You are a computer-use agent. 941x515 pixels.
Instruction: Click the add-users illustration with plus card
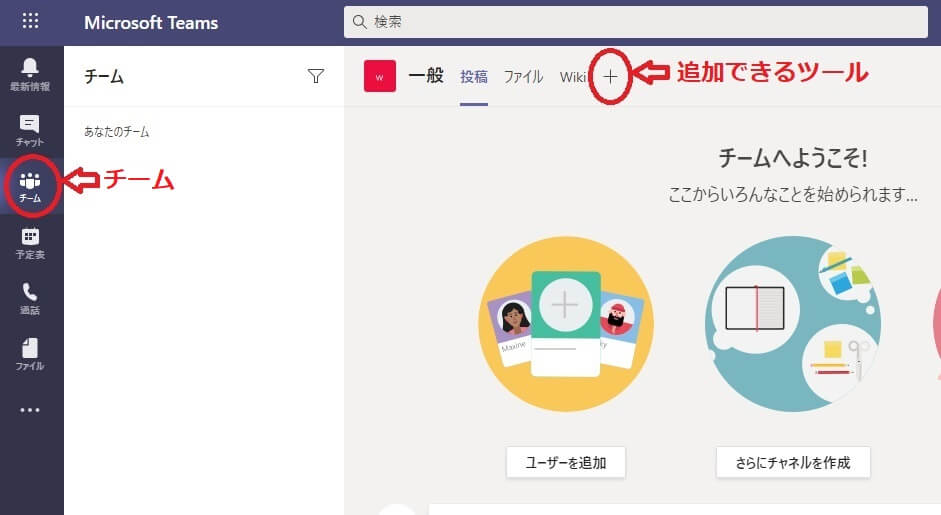click(x=566, y=322)
